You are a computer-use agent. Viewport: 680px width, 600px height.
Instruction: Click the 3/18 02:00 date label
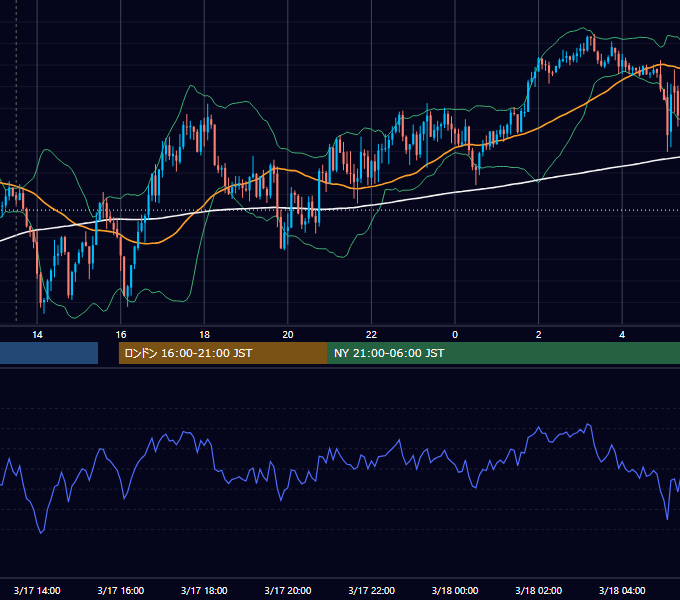click(x=539, y=590)
